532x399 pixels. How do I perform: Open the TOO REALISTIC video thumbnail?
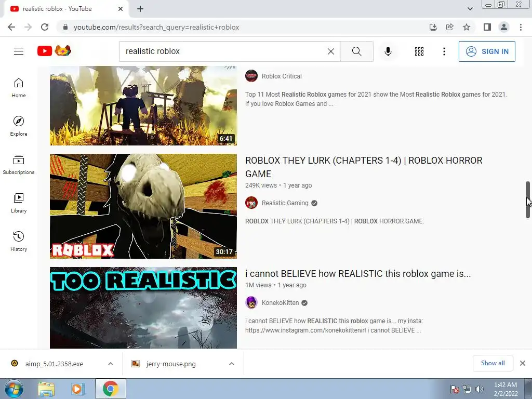click(143, 308)
